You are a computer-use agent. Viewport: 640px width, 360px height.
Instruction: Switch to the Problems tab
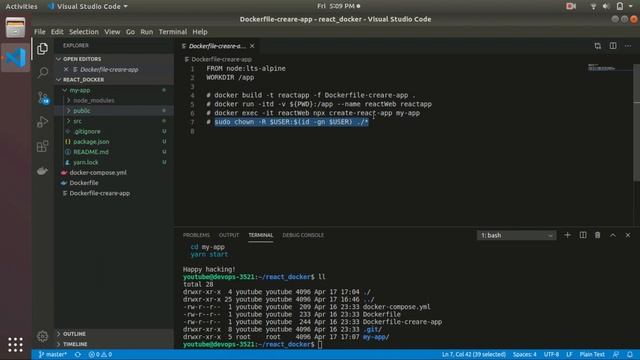(x=196, y=235)
